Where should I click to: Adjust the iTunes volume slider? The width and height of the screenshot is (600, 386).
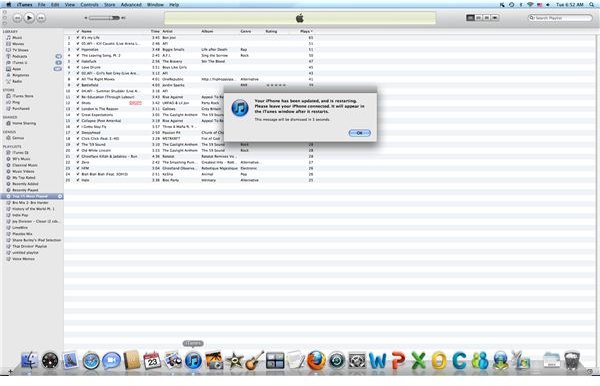click(104, 18)
